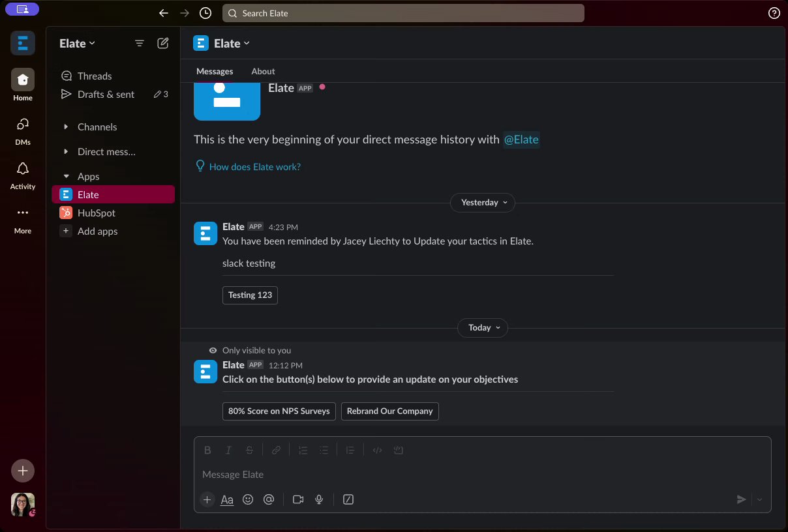The height and width of the screenshot is (532, 788).
Task: Switch to the Messages tab
Action: (x=215, y=72)
